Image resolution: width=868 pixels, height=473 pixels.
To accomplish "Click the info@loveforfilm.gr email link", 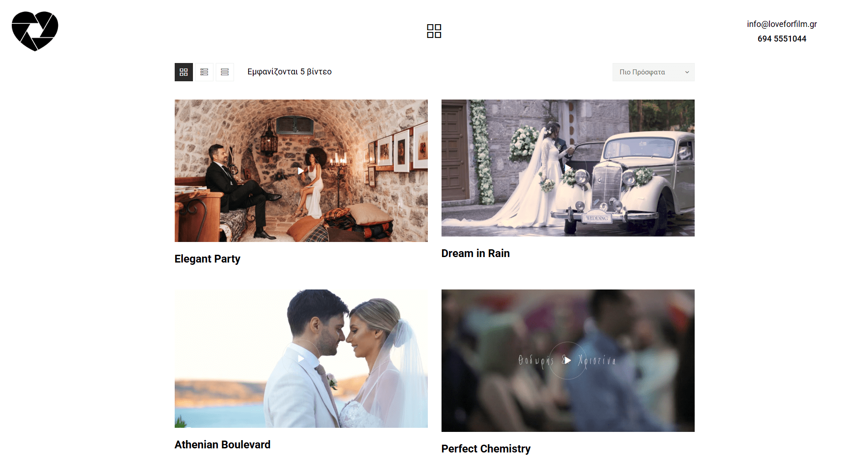I will (x=781, y=24).
